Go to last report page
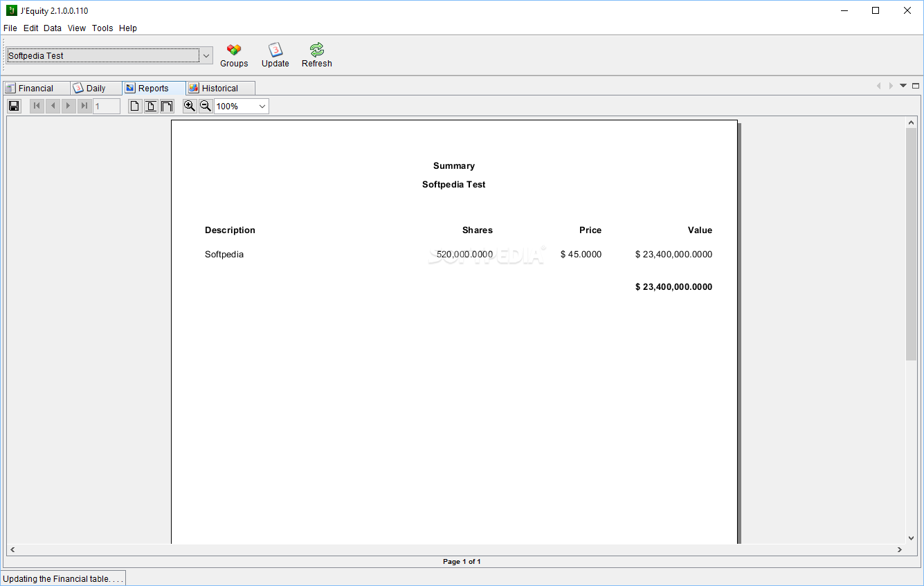This screenshot has height=586, width=924. 84,106
